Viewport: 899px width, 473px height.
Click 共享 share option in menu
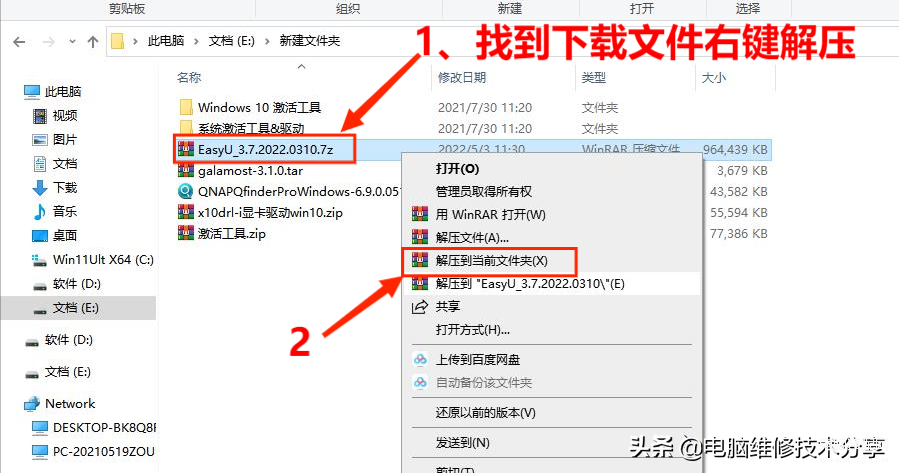click(447, 307)
